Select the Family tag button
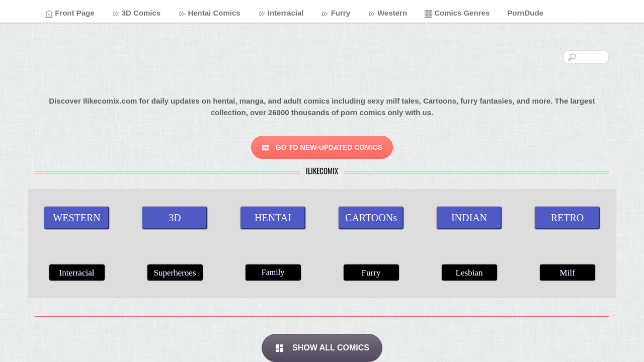The height and width of the screenshot is (362, 644). [273, 273]
